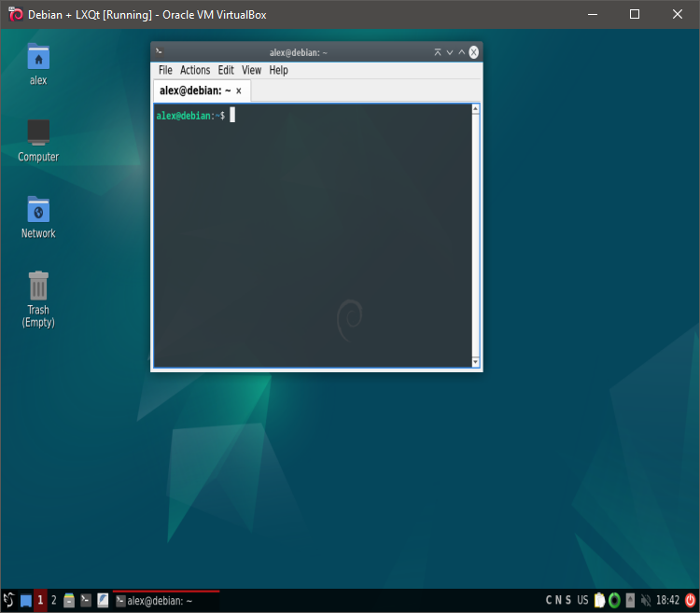The height and width of the screenshot is (613, 700).
Task: Click the red power button in the panel
Action: click(x=690, y=600)
